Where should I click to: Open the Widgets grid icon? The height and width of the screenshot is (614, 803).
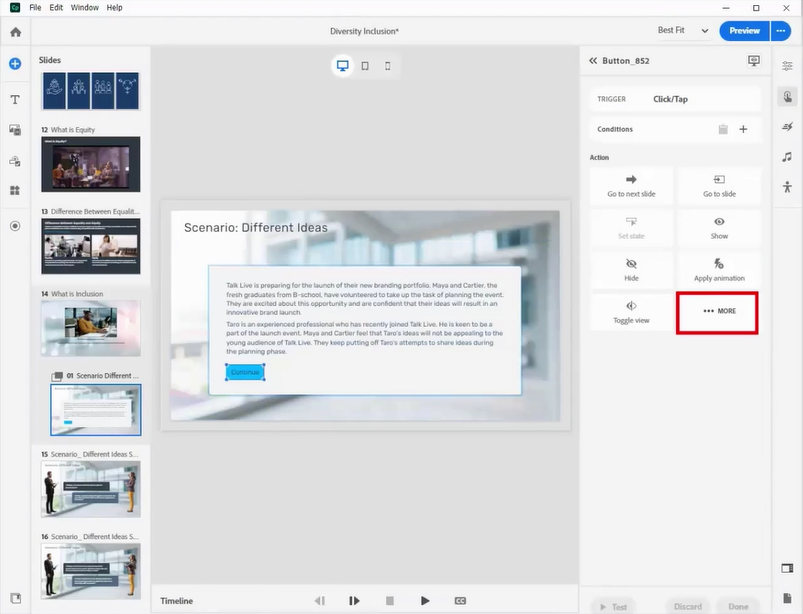click(15, 190)
